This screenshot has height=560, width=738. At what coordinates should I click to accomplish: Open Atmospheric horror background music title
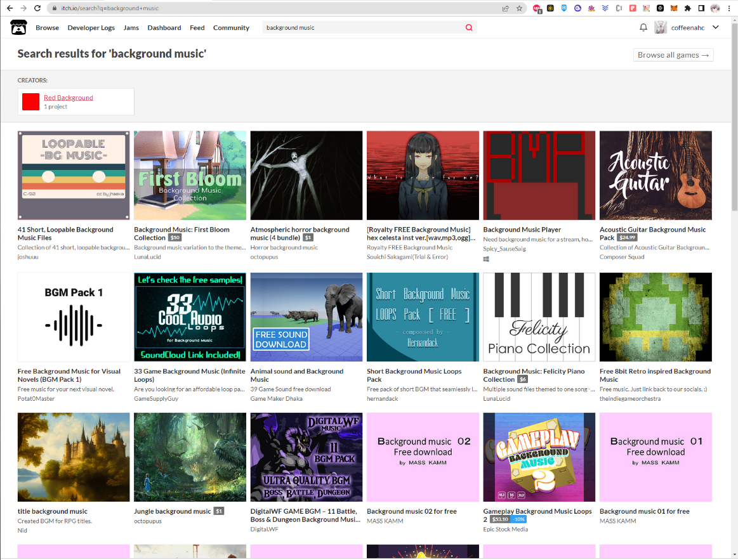(x=300, y=233)
